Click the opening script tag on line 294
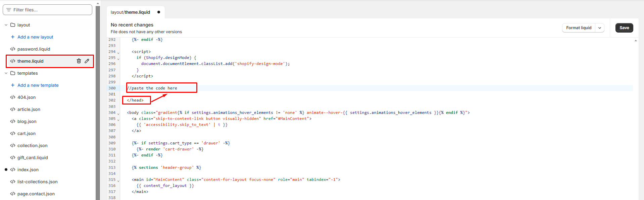The width and height of the screenshot is (644, 200). 141,52
